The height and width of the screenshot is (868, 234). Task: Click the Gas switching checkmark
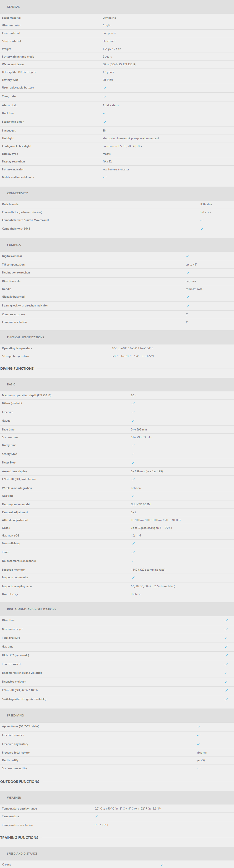[x=133, y=544]
